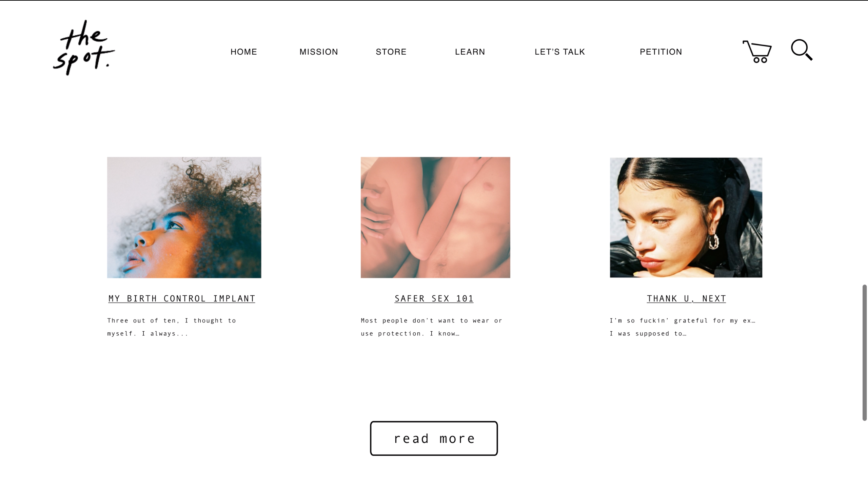868x489 pixels.
Task: Open the Safer Sex 101 article image
Action: pyautogui.click(x=435, y=217)
